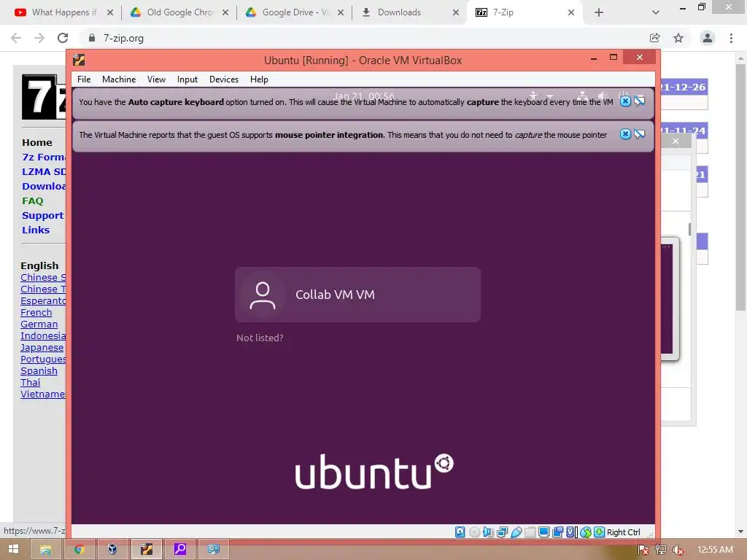
Task: Dismiss the Auto capture keyboard notification
Action: coord(625,101)
